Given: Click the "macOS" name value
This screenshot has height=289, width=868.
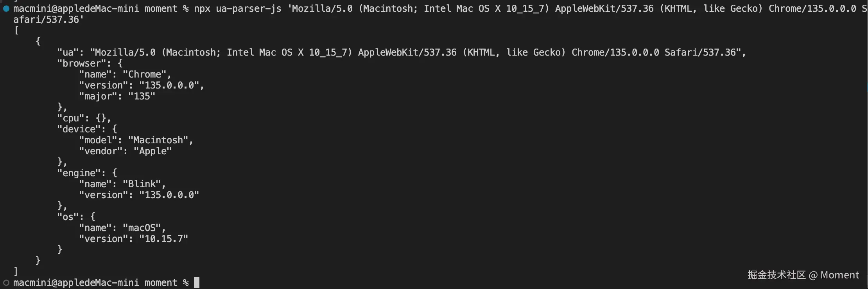Looking at the screenshot, I should [142, 228].
